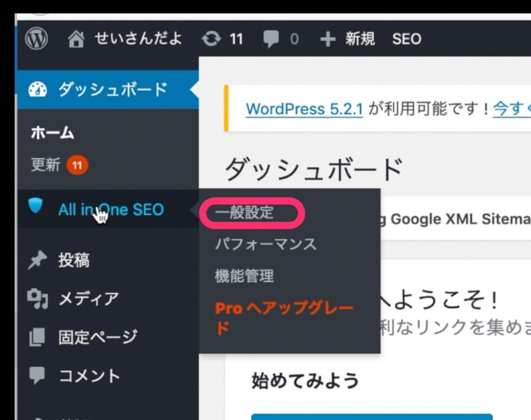The width and height of the screenshot is (531, 420).
Task: Click the updates refresh icon
Action: [210, 40]
